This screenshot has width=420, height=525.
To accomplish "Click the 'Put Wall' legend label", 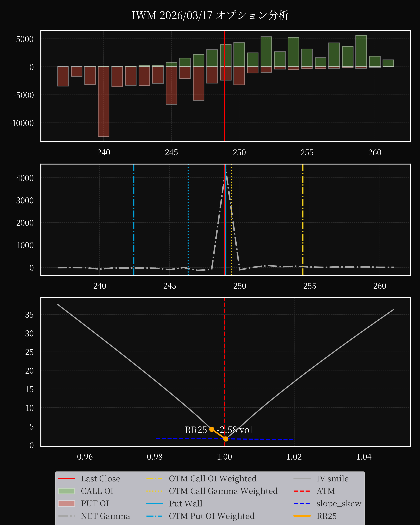I will tap(185, 503).
